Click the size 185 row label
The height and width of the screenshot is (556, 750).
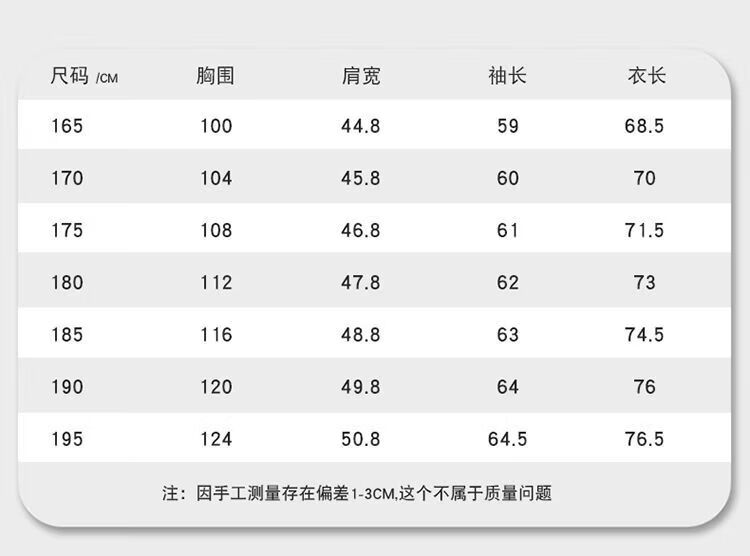(67, 334)
